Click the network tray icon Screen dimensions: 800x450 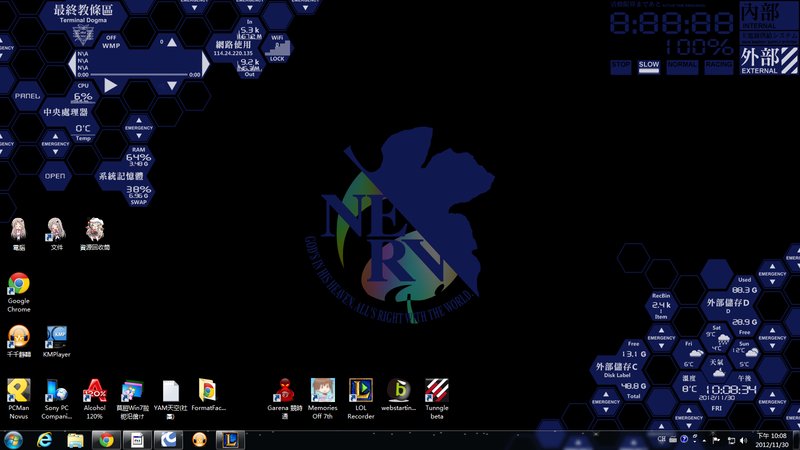(731, 440)
